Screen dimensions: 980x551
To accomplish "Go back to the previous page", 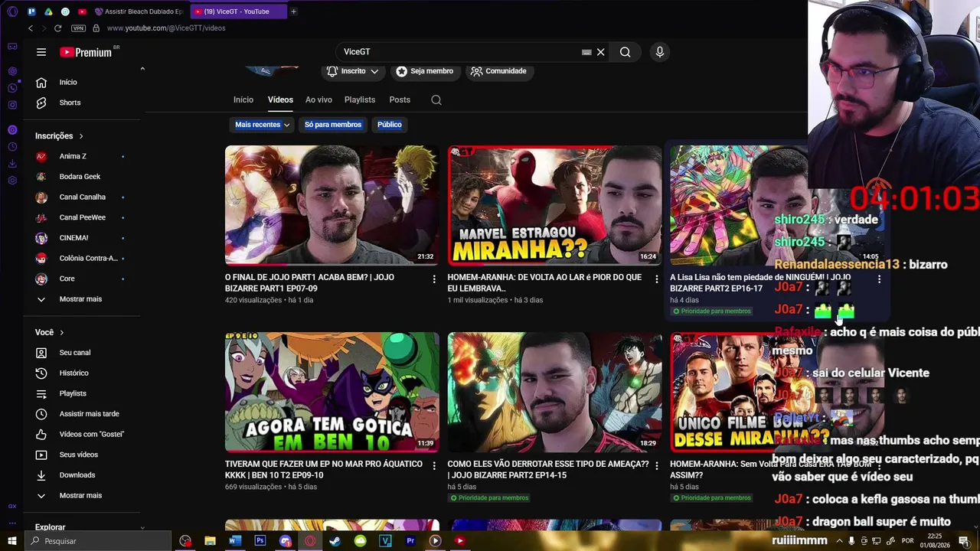I will click(31, 28).
